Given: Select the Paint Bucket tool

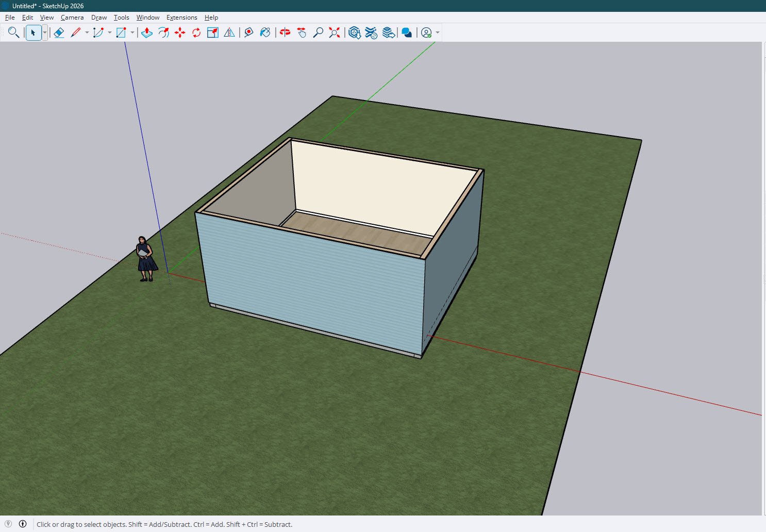Looking at the screenshot, I should pyautogui.click(x=265, y=33).
